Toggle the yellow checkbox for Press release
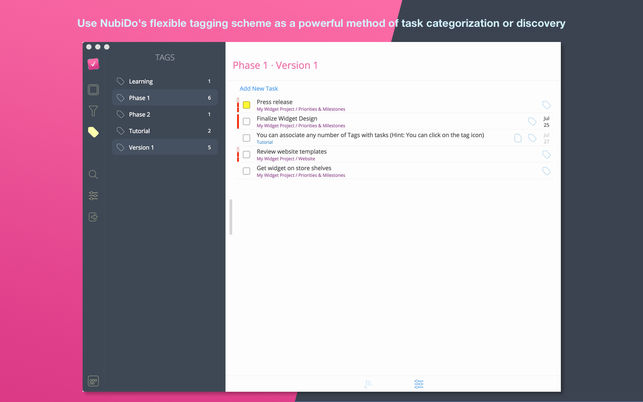The height and width of the screenshot is (402, 643). coord(246,105)
